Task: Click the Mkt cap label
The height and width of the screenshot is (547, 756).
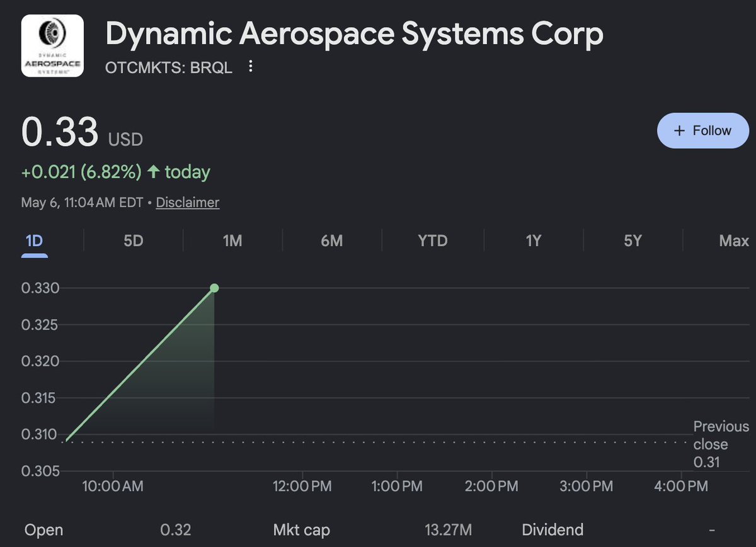Action: pos(301,530)
